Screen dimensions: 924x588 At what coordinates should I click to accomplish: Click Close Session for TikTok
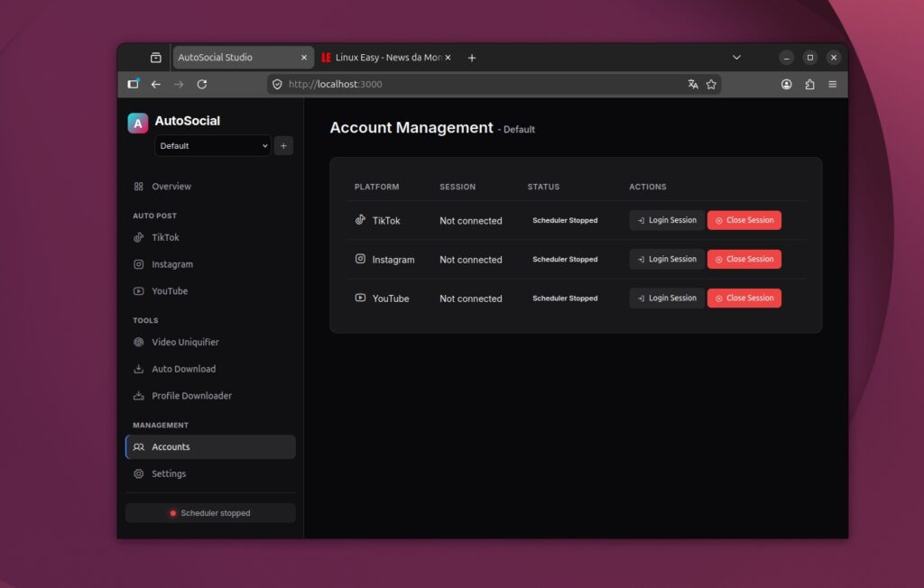(x=744, y=220)
